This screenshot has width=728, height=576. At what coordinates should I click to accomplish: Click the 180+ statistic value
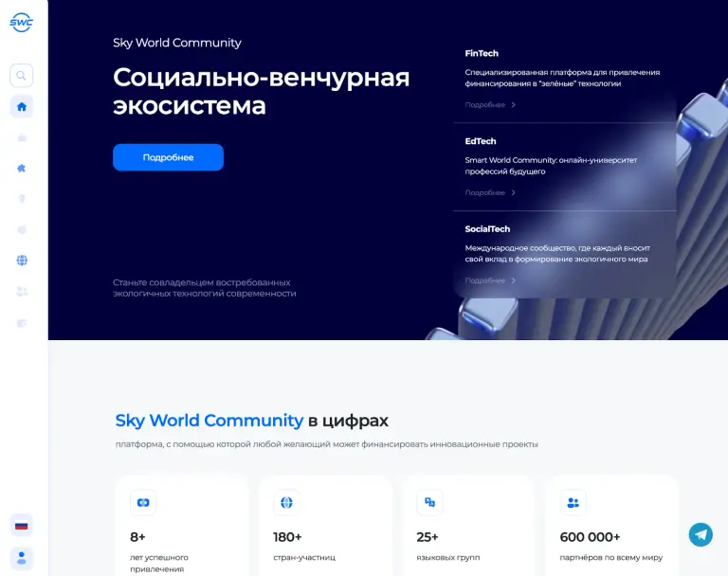tap(287, 537)
